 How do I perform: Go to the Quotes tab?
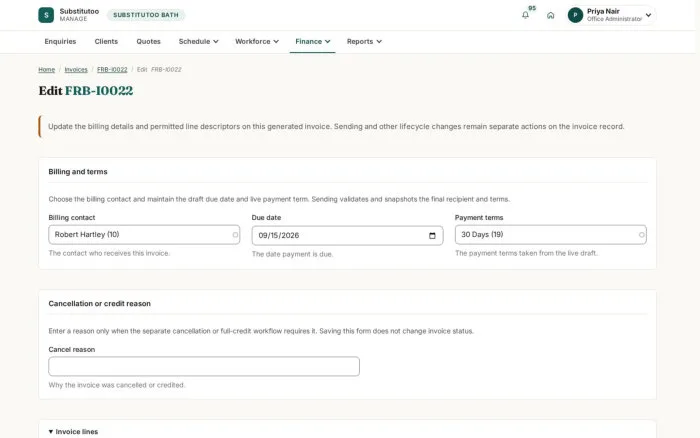[148, 41]
